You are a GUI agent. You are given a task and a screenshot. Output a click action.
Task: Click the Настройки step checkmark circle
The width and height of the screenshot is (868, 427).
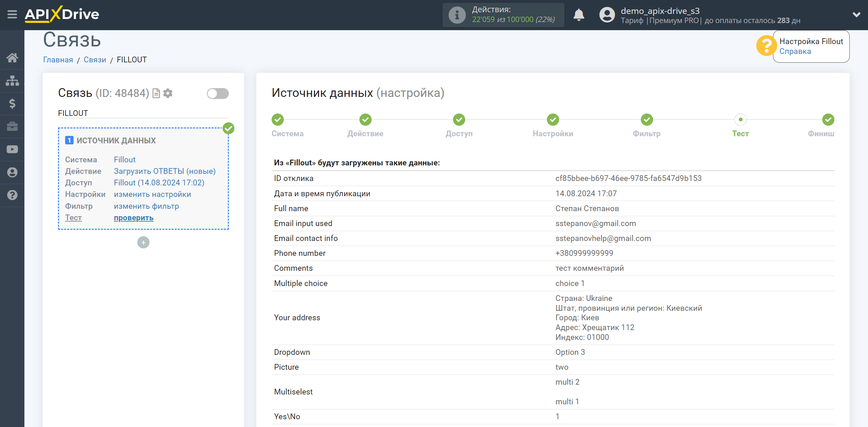point(553,120)
